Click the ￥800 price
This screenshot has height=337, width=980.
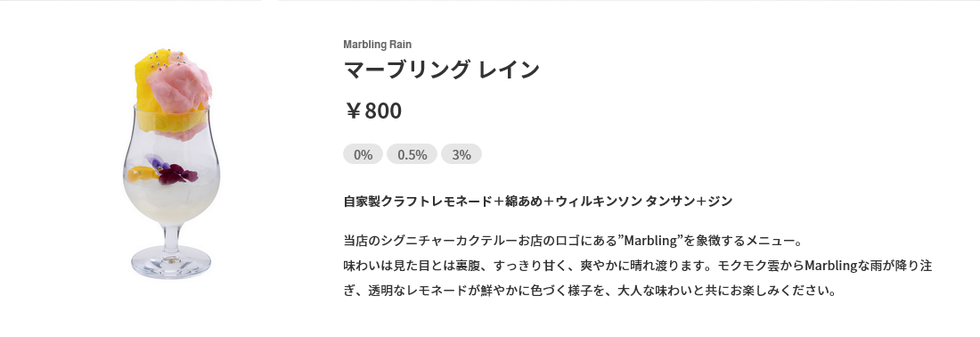tap(373, 111)
